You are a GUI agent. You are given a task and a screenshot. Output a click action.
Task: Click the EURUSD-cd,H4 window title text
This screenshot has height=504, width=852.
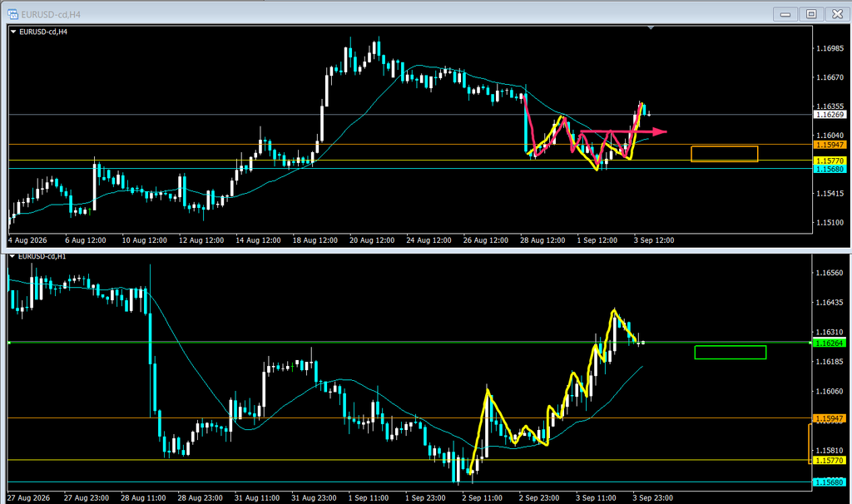point(51,15)
